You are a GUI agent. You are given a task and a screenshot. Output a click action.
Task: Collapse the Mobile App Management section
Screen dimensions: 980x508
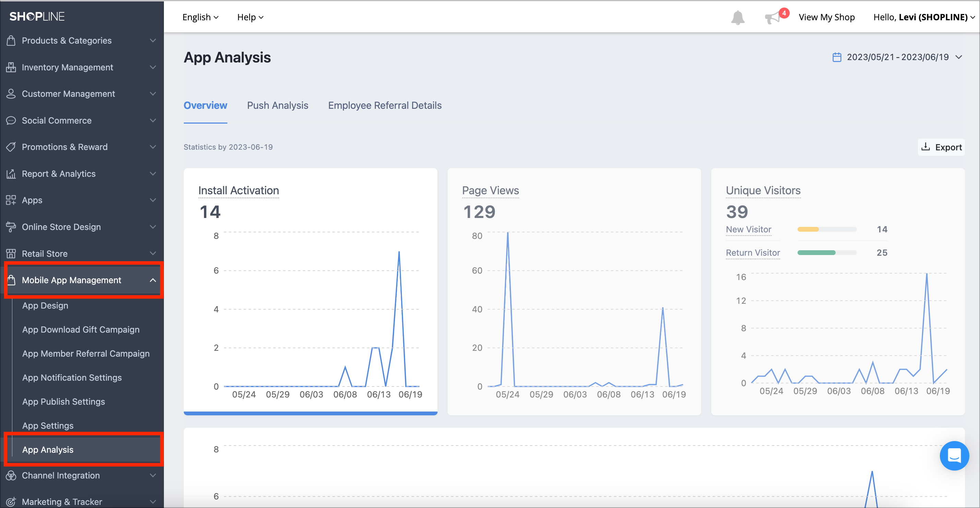point(153,280)
